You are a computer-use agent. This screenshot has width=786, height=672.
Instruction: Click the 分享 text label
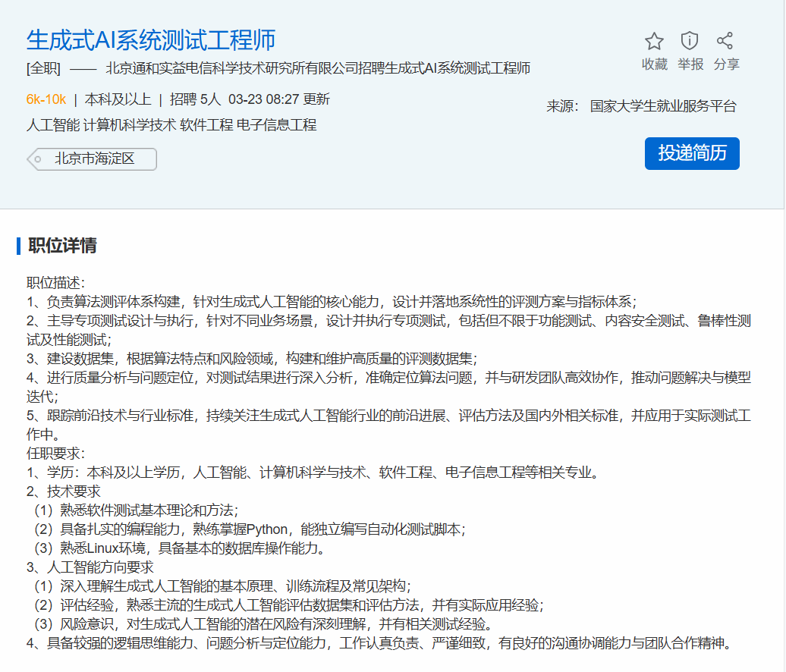coord(726,64)
